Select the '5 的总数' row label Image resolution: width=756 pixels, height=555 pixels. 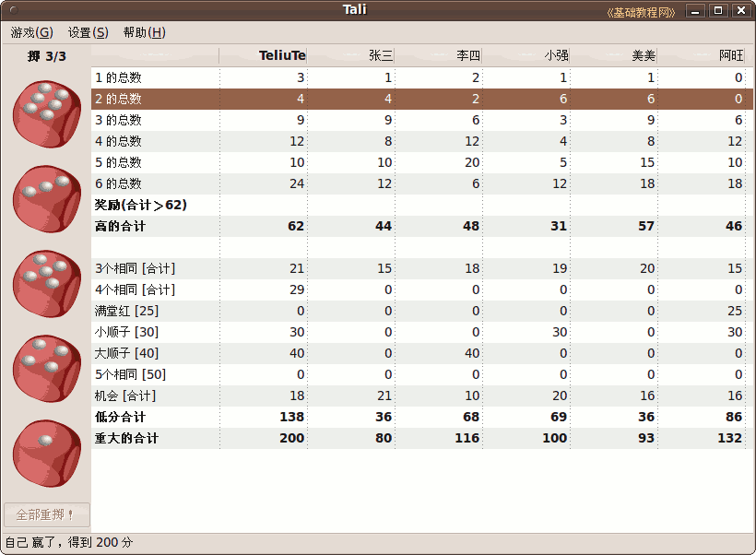coord(118,162)
